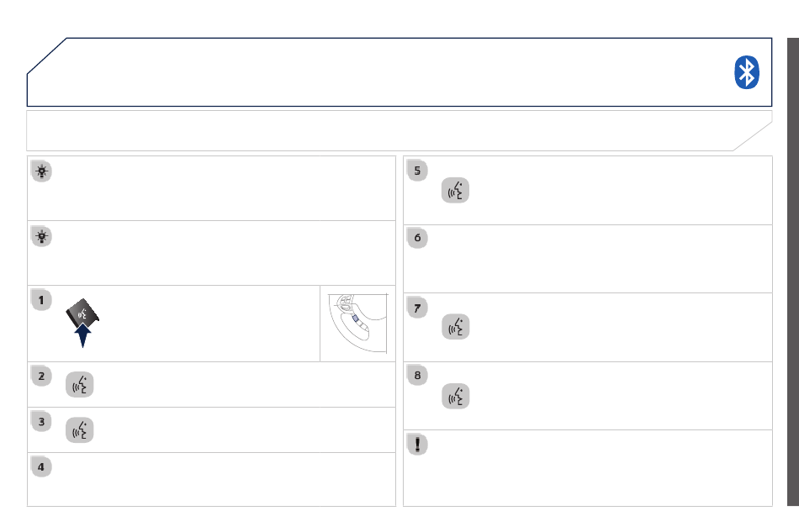Click the speaking-face icon in step 7
This screenshot has width=799, height=532.
click(x=456, y=327)
